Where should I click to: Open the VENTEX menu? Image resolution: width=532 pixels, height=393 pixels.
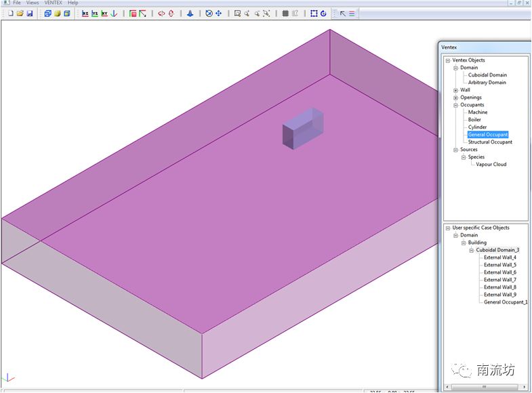click(54, 3)
